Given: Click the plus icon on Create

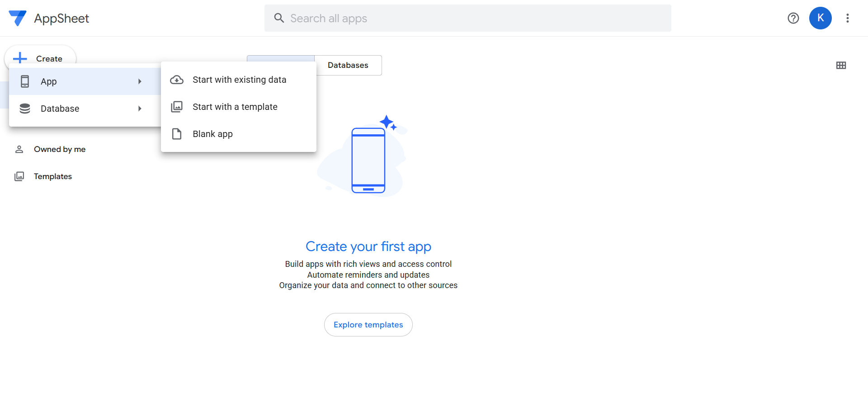Looking at the screenshot, I should pyautogui.click(x=20, y=58).
